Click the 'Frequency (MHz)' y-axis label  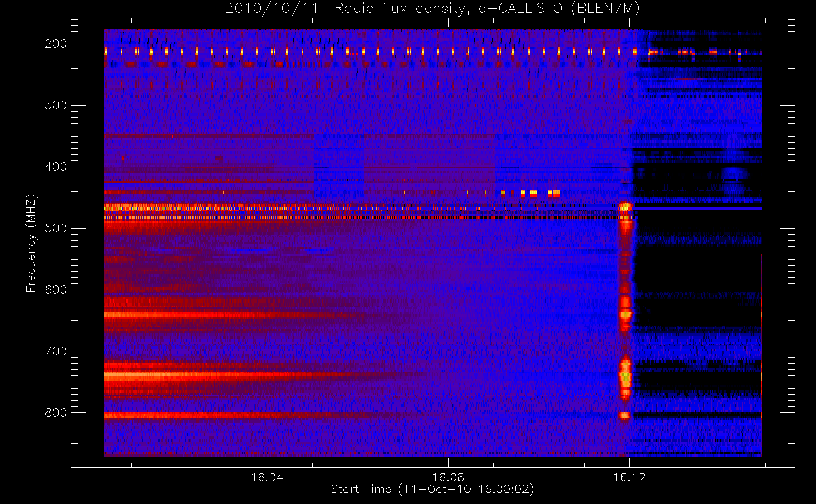click(x=31, y=243)
